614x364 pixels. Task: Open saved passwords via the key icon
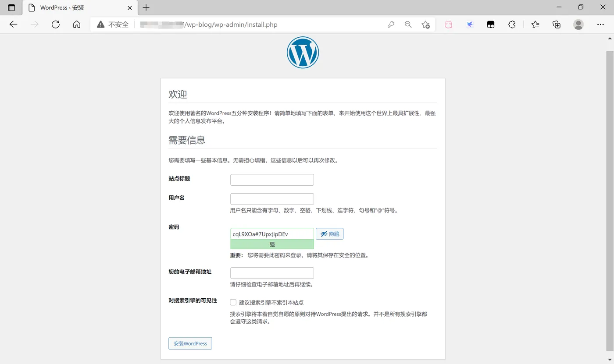click(391, 25)
